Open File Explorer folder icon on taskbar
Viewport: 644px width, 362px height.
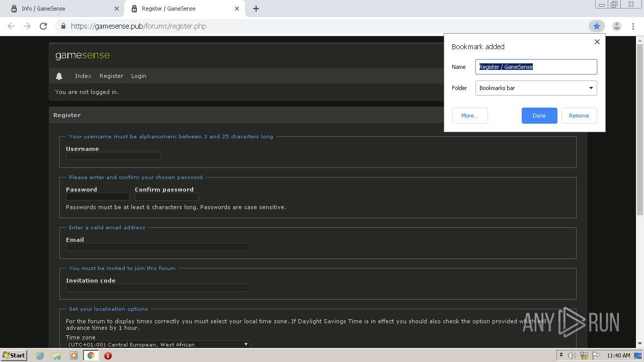point(57,355)
